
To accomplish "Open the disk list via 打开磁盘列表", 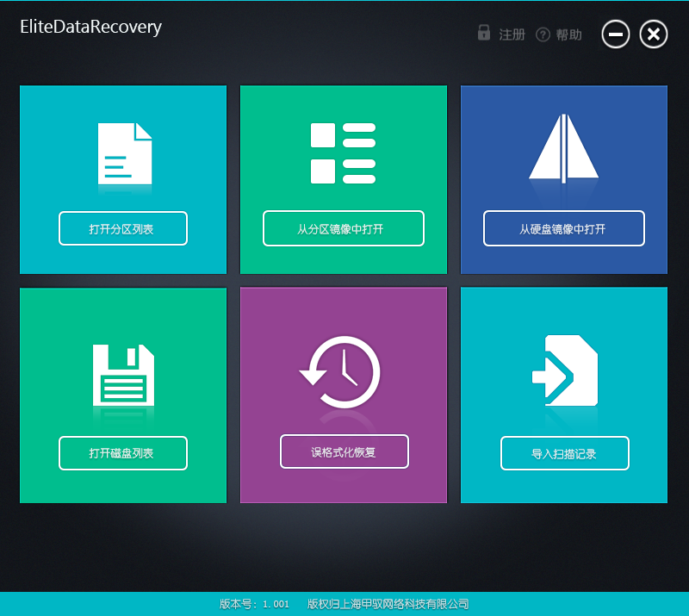I will pos(122,453).
